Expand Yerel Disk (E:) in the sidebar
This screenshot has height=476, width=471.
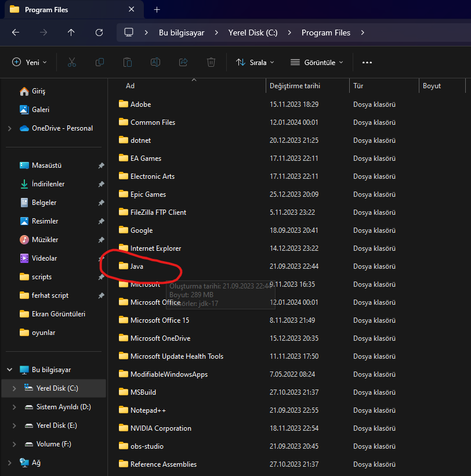pos(15,425)
